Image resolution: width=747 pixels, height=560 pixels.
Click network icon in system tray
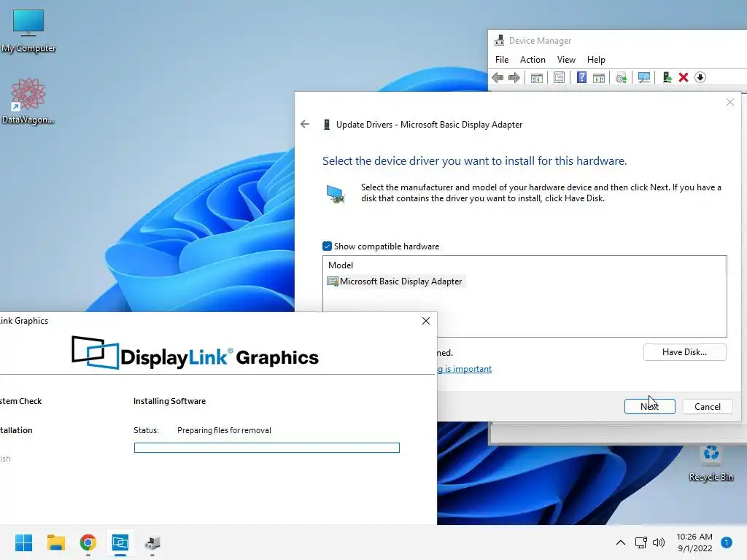(640, 542)
